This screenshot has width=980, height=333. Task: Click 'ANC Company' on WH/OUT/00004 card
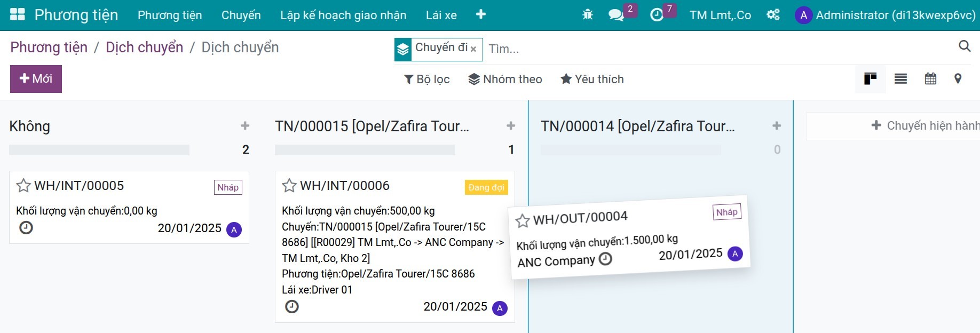point(556,261)
